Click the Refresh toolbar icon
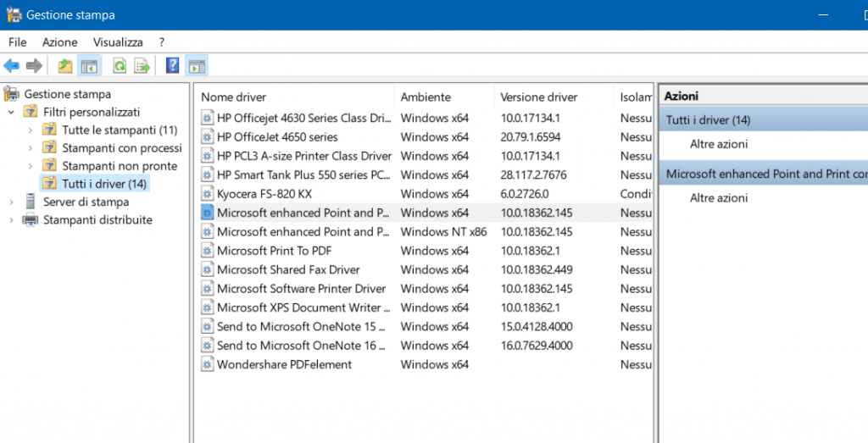The image size is (868, 443). click(x=120, y=65)
